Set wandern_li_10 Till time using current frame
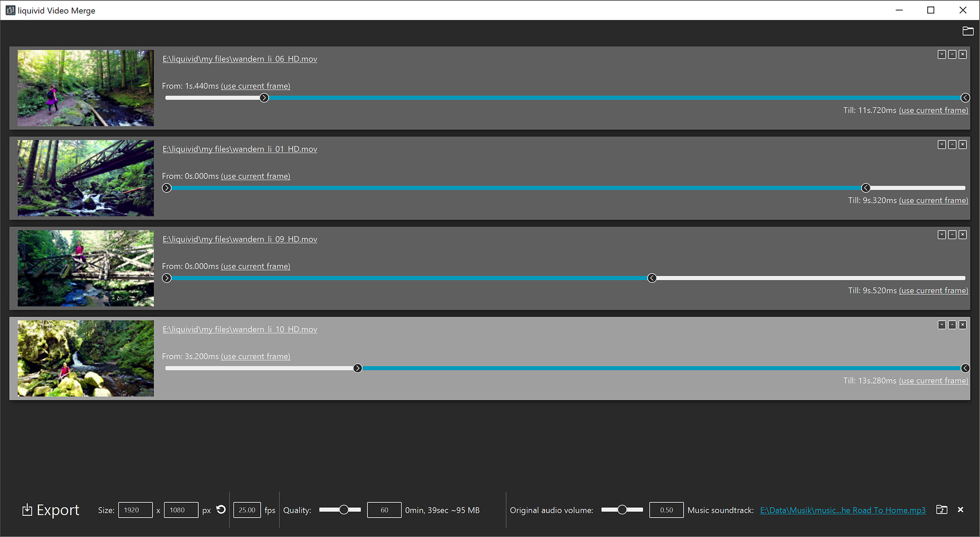The height and width of the screenshot is (537, 980). click(933, 380)
